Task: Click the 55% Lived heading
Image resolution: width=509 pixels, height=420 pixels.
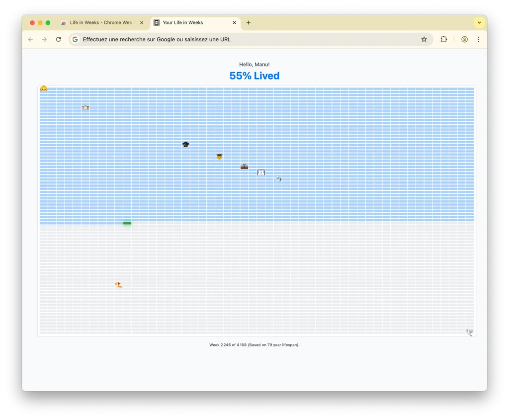Action: (254, 76)
